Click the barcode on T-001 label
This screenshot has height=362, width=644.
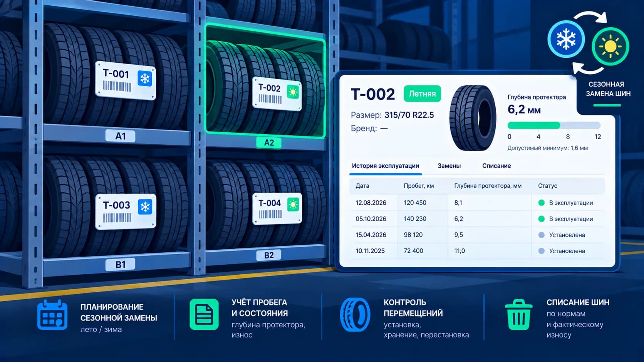click(117, 86)
